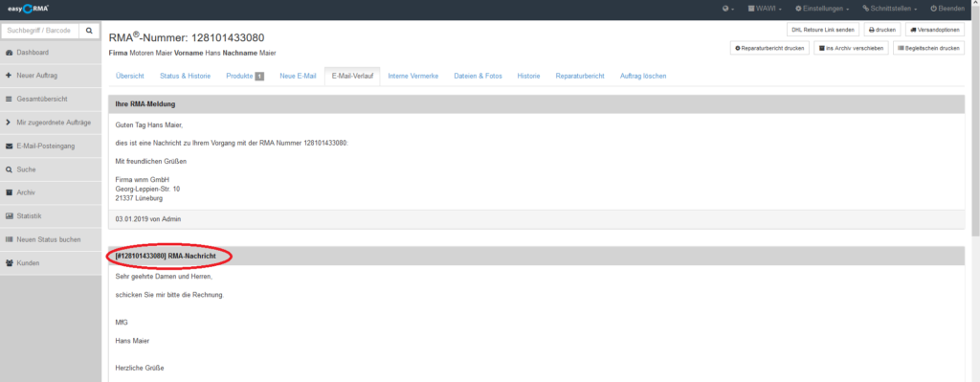Switch to the Produkte tab

(x=245, y=76)
